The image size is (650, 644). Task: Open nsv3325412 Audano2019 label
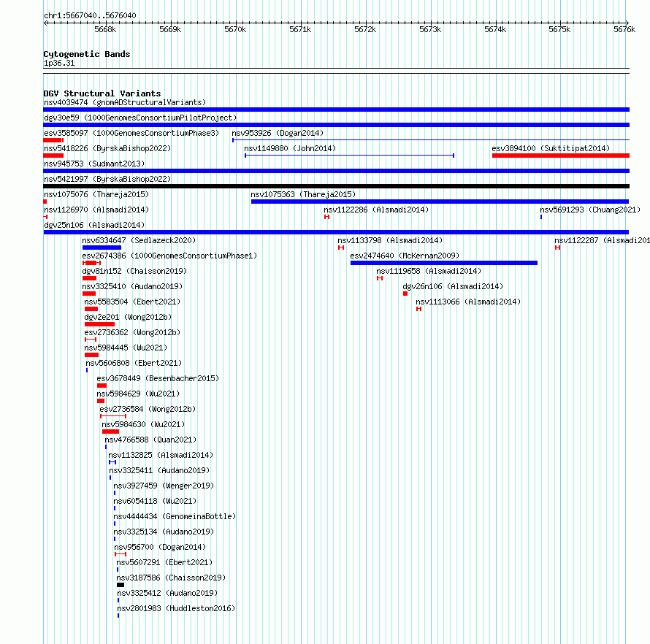click(167, 593)
